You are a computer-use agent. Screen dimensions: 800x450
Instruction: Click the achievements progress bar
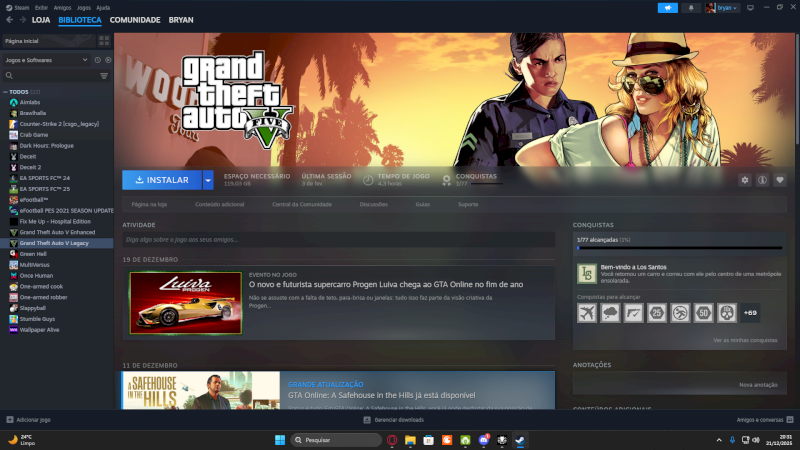pyautogui.click(x=680, y=248)
